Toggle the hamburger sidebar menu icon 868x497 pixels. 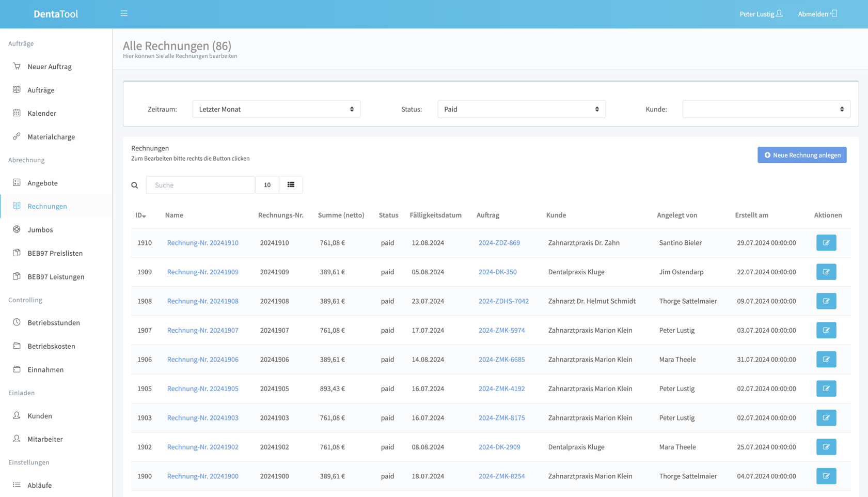[x=124, y=13]
